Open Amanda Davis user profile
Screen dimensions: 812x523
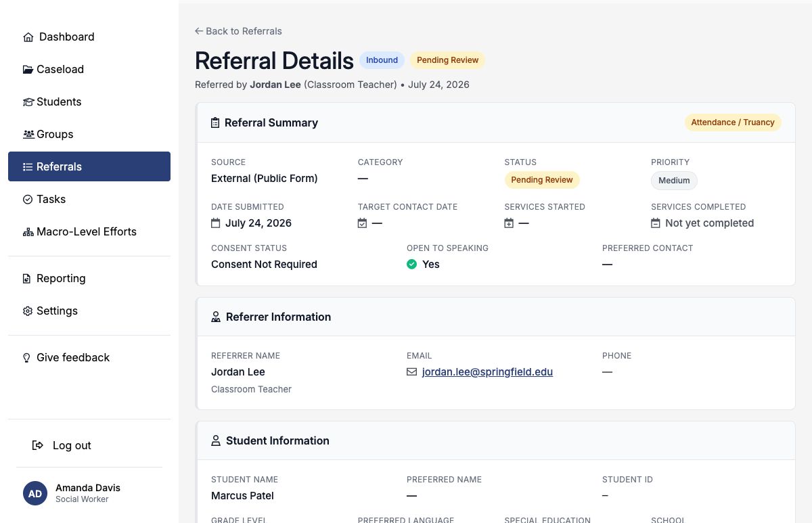click(89, 493)
